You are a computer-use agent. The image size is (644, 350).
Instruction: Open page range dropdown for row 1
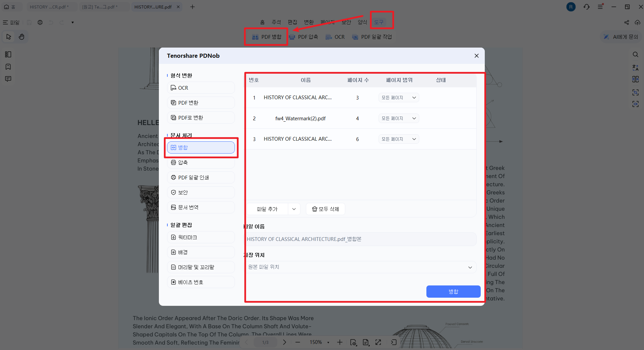point(399,98)
